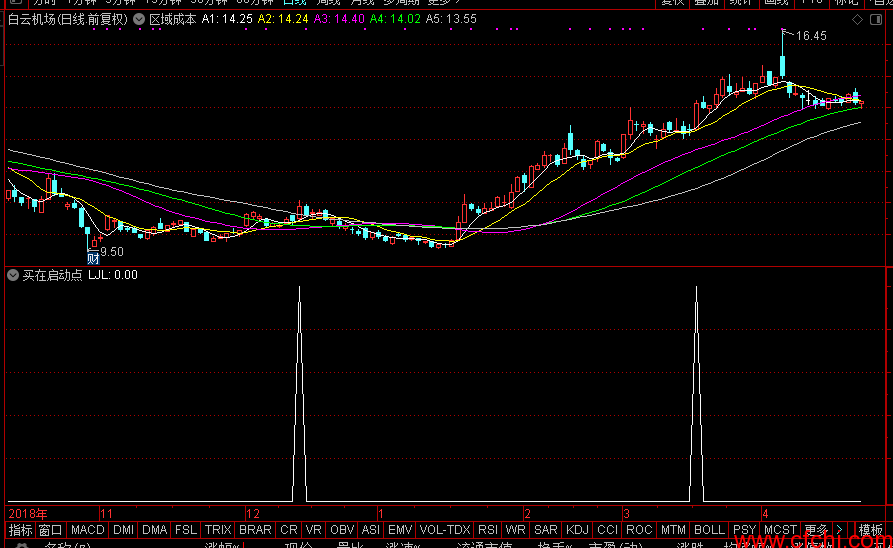Switch to the KDJ indicator

pyautogui.click(x=577, y=530)
